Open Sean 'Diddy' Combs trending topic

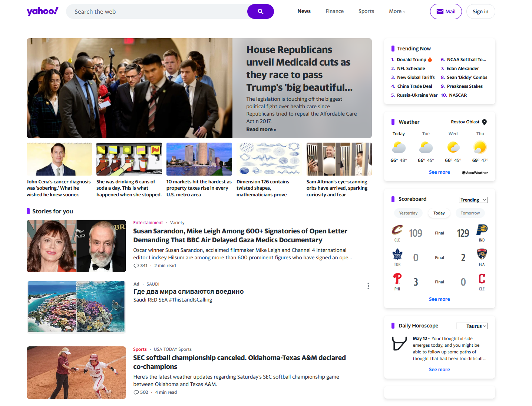467,77
